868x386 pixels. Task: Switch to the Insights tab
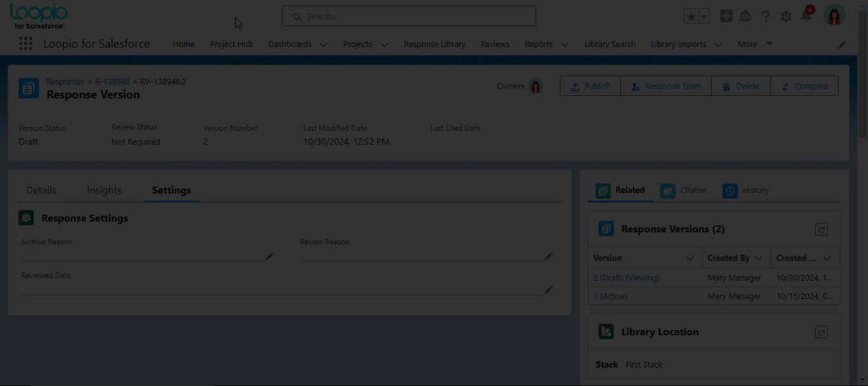(x=104, y=190)
